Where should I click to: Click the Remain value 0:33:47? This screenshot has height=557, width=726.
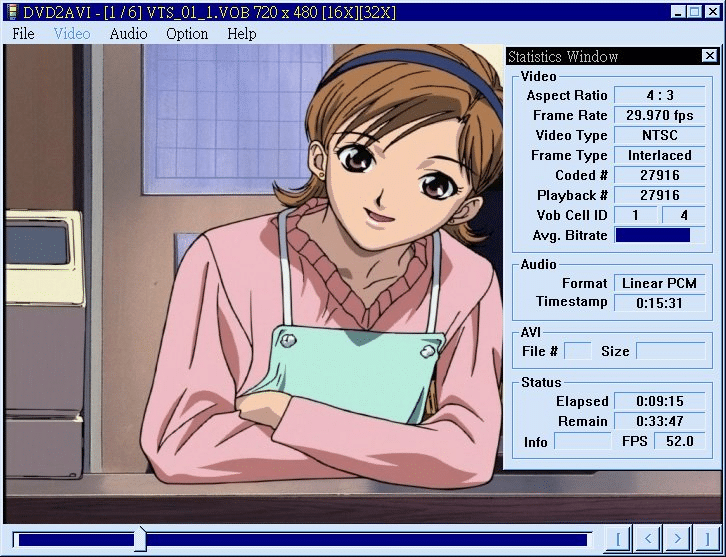click(x=660, y=421)
